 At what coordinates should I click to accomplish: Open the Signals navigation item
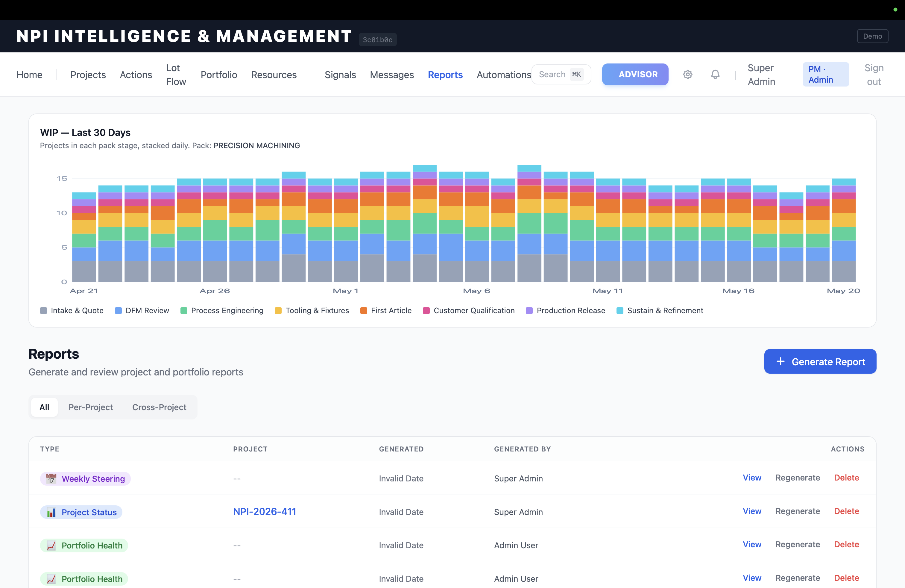click(340, 75)
